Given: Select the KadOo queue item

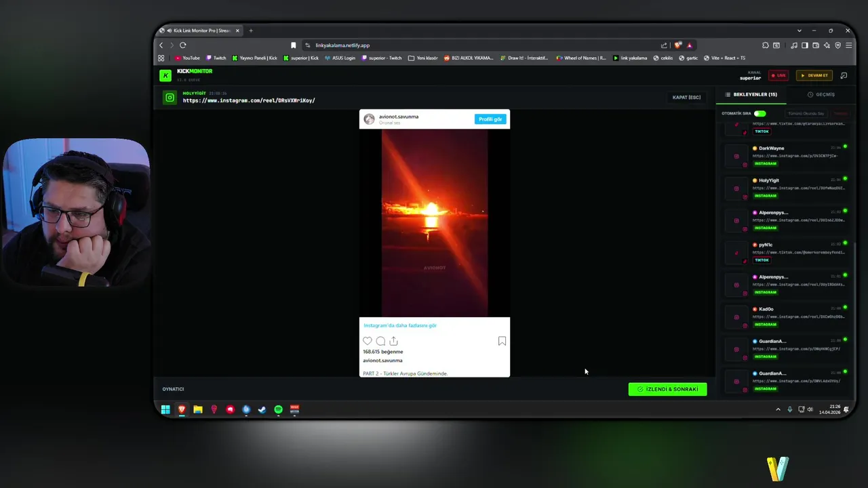Looking at the screenshot, I should 785,317.
